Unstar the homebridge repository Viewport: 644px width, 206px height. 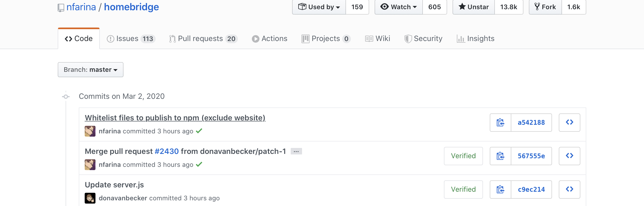[x=474, y=7]
